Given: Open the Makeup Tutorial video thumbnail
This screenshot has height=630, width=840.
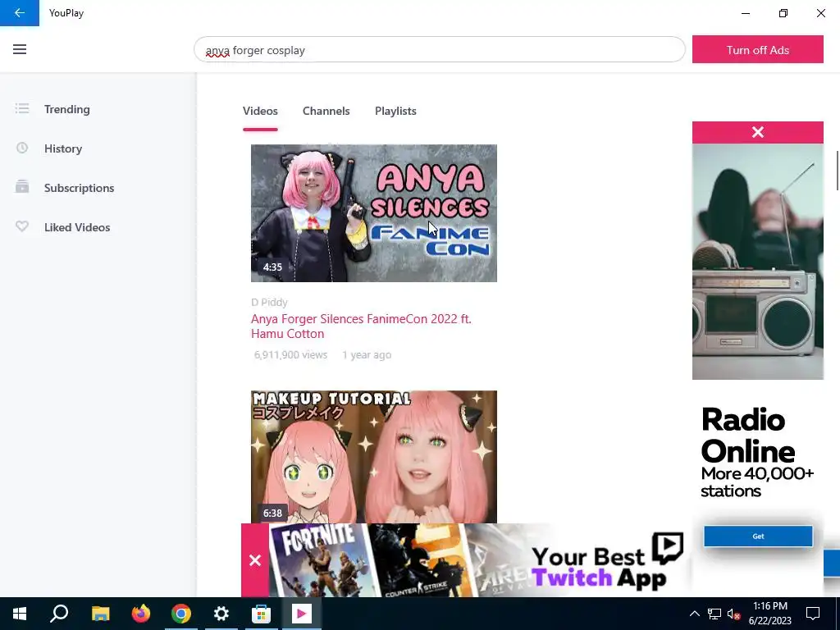Looking at the screenshot, I should coord(374,457).
